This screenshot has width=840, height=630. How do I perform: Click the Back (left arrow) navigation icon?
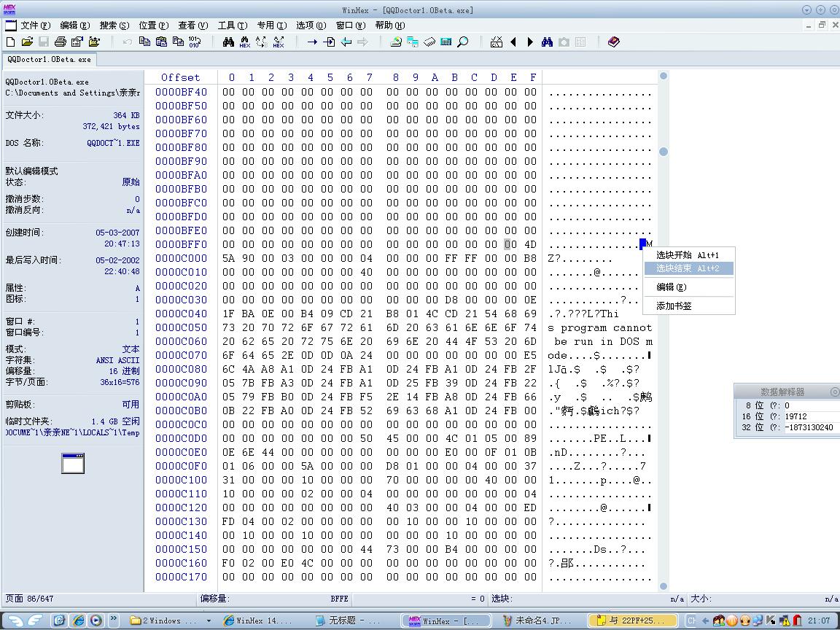[346, 42]
